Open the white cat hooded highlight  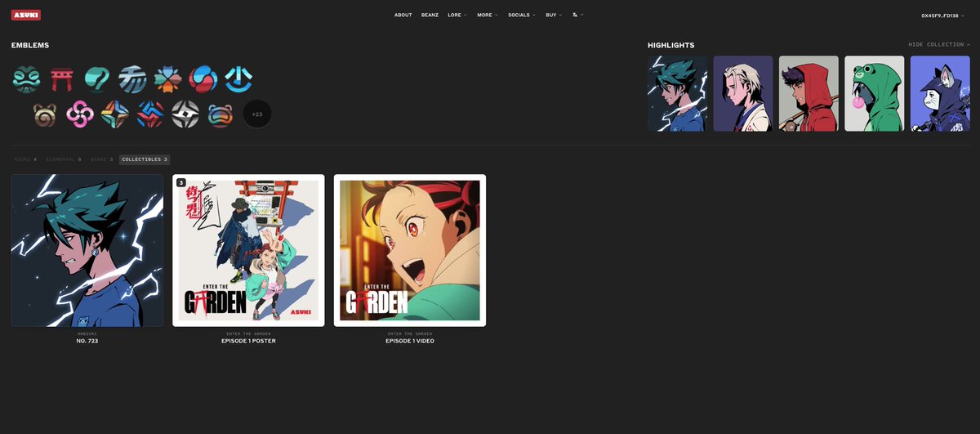(x=940, y=93)
